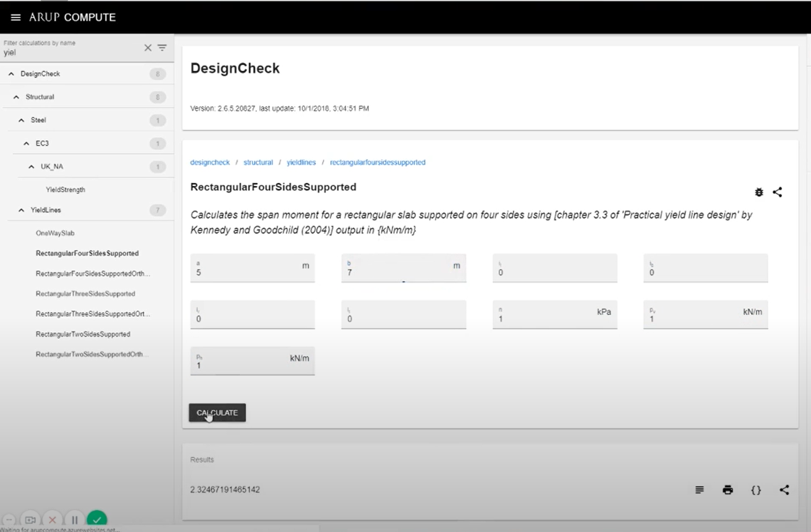Screen dimensions: 811x532
Task: Click the ellipsis icon in the recorder toolbar
Action: tap(9, 520)
